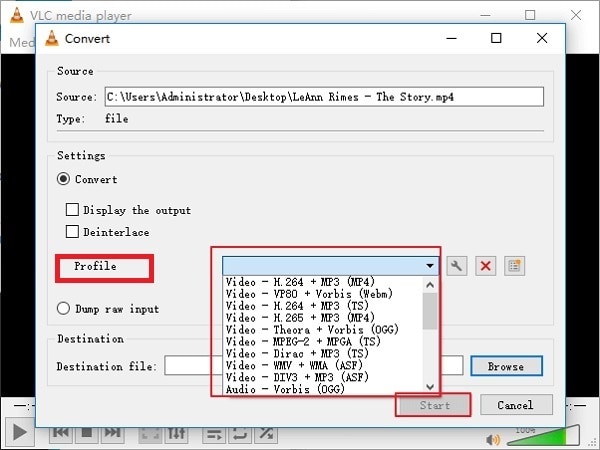
Task: Create a new profile with the list icon
Action: 514,266
